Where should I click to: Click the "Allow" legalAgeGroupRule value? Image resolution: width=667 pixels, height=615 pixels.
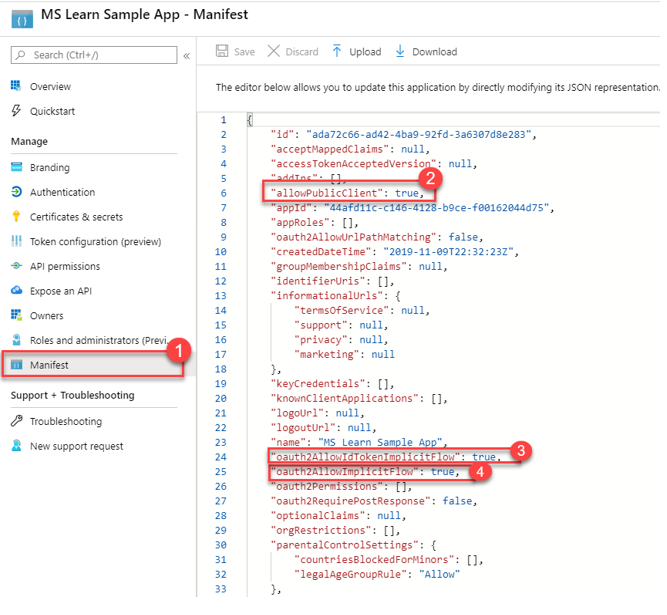coord(439,574)
